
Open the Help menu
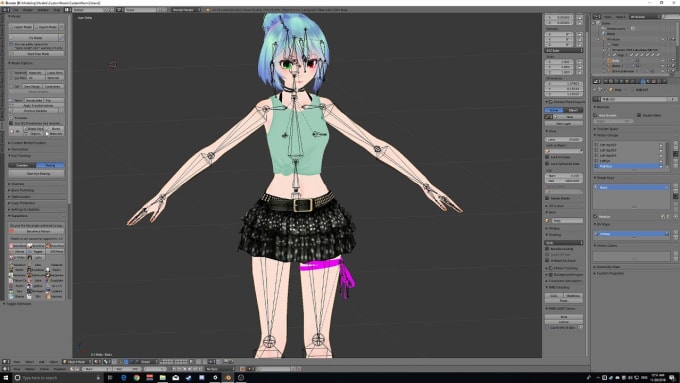tap(56, 10)
